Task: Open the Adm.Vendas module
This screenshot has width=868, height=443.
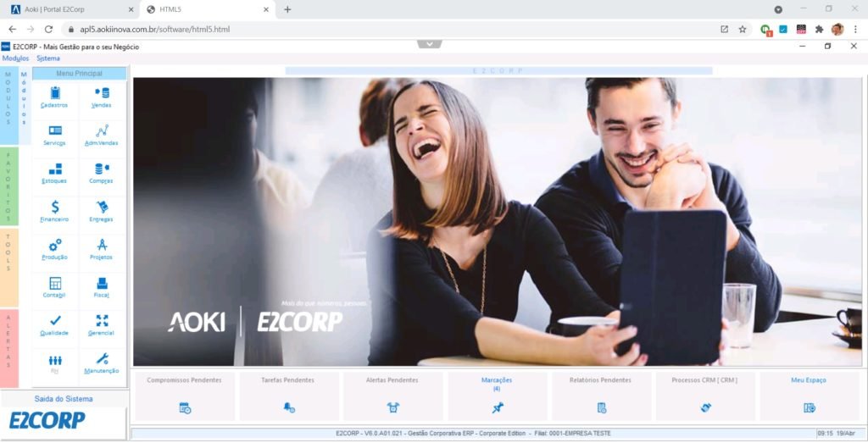Action: pyautogui.click(x=102, y=136)
